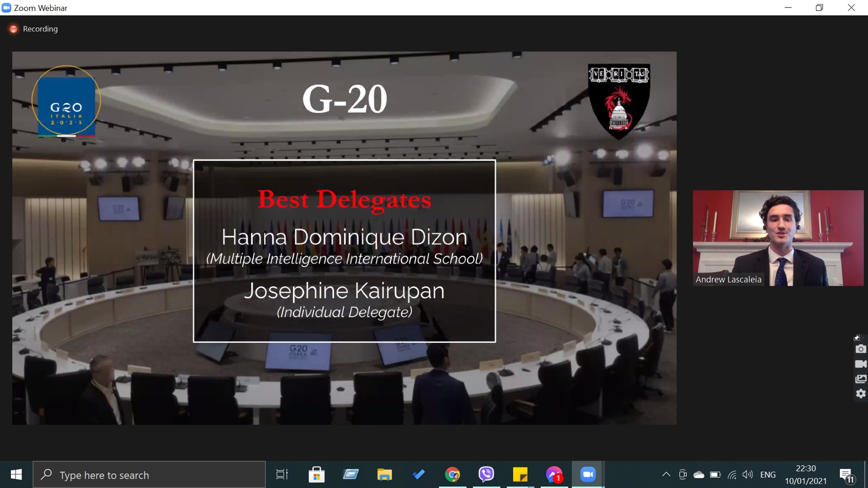This screenshot has height=488, width=868.
Task: Select Andrew Lascaleia's video thumbnail
Action: pos(777,238)
